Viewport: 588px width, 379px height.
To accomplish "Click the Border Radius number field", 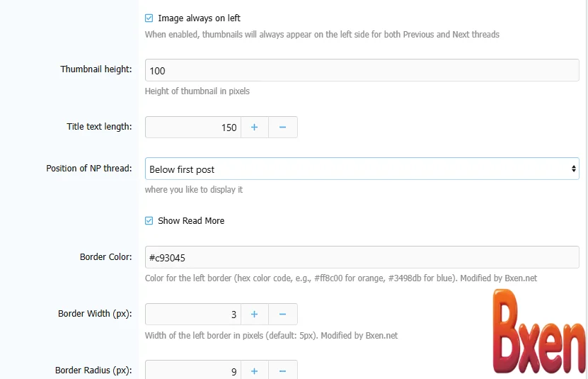I will tap(193, 370).
